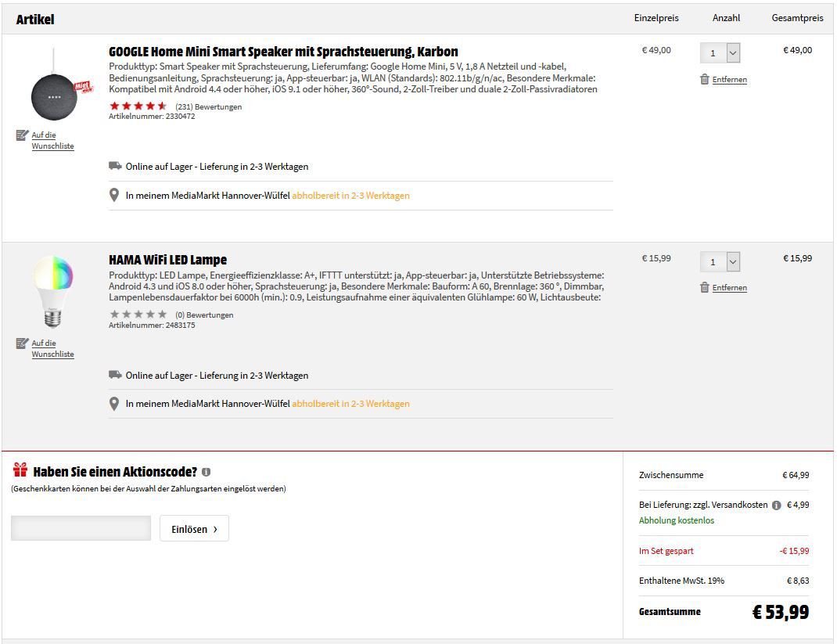This screenshot has height=644, width=837.
Task: Open quantity dropdown for Google Home Mini
Action: (720, 53)
